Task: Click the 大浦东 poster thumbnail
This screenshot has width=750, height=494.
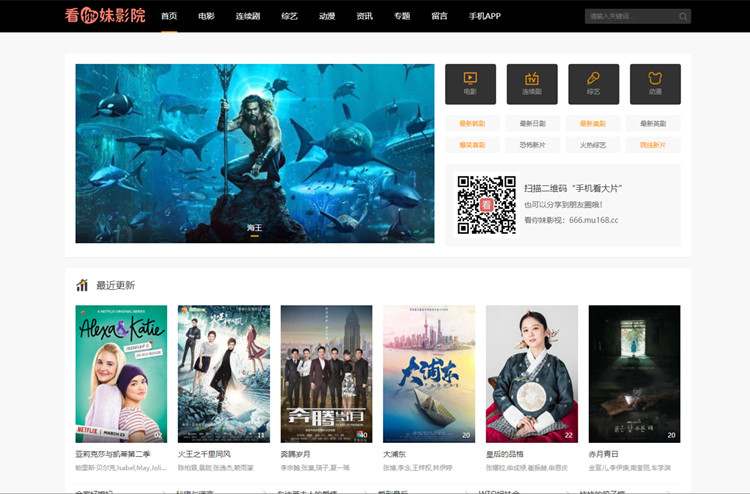Action: (x=429, y=373)
